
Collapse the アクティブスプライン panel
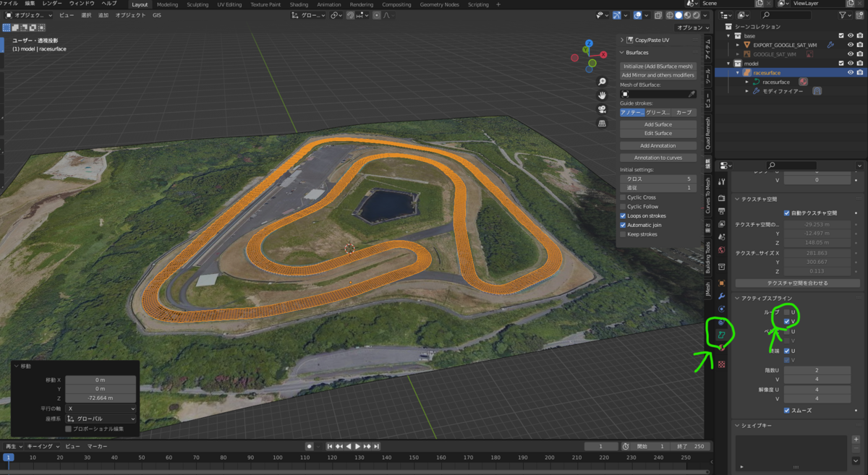pyautogui.click(x=738, y=298)
